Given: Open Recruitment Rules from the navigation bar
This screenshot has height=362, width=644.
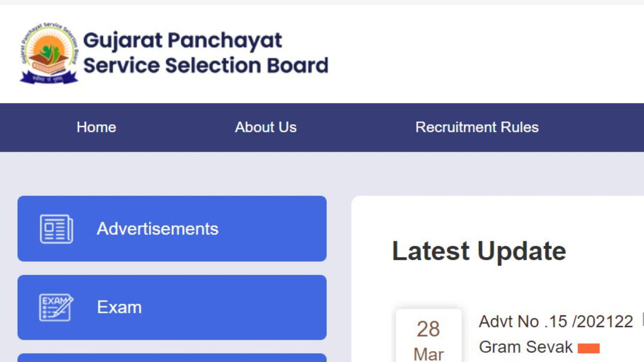Looking at the screenshot, I should tap(477, 128).
